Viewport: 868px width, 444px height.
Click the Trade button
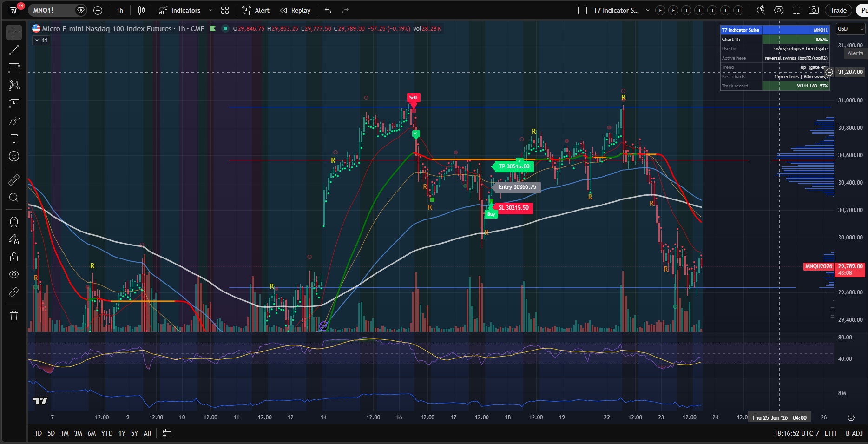point(838,10)
